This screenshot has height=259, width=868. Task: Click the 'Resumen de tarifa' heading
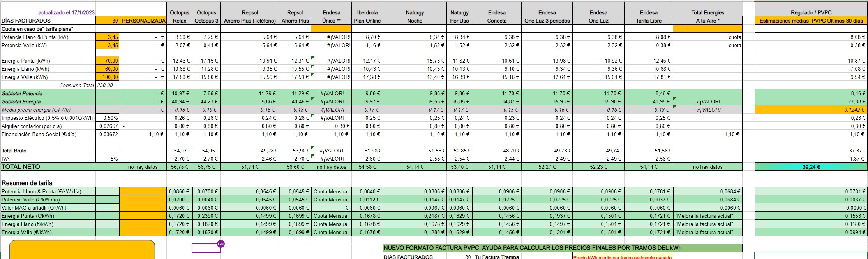coord(27,183)
